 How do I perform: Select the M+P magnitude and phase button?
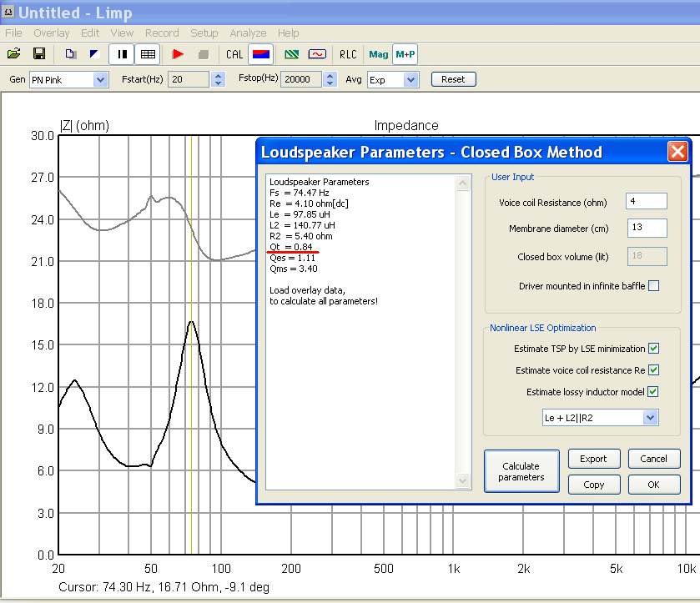click(x=405, y=54)
